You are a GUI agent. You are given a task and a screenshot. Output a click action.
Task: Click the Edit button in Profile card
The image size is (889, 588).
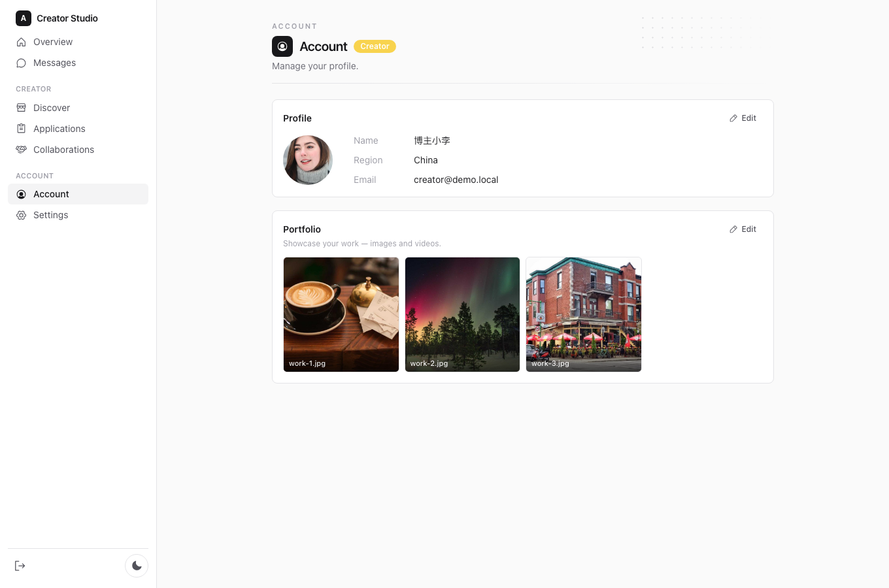coord(743,118)
